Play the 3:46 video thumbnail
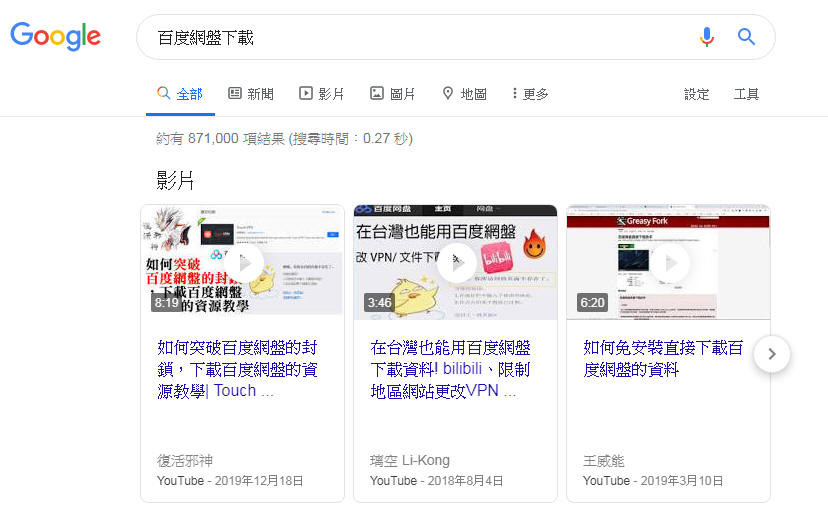The image size is (828, 530). coord(455,262)
